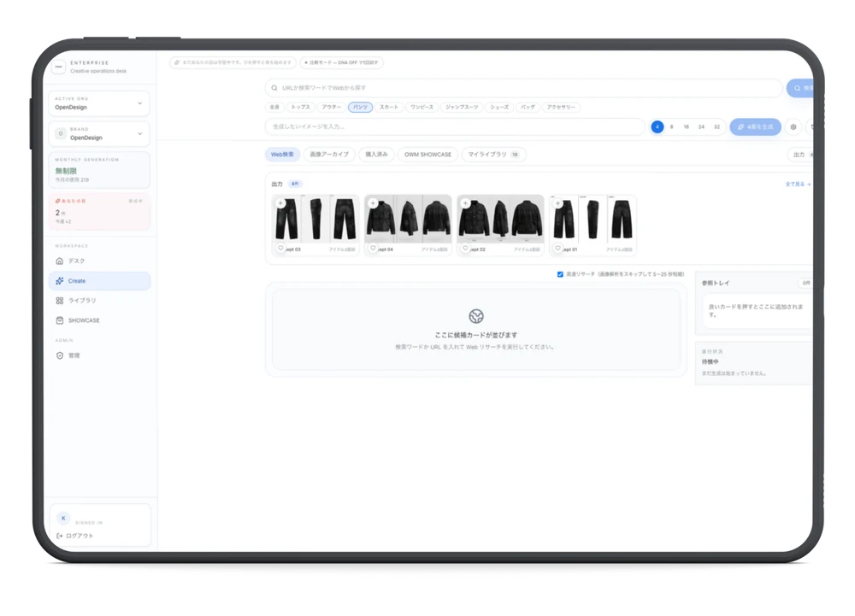This screenshot has width=855, height=616.
Task: Open concept 04 jacket thumbnail
Action: [x=408, y=219]
